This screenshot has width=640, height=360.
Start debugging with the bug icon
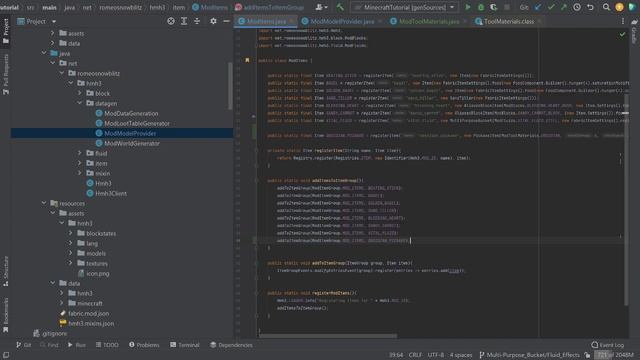tap(481, 7)
